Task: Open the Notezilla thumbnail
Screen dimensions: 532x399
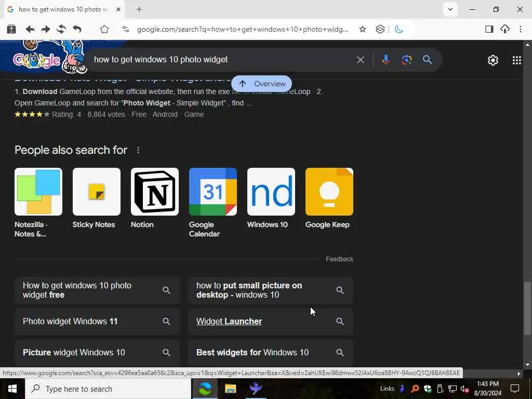Action: tap(38, 192)
